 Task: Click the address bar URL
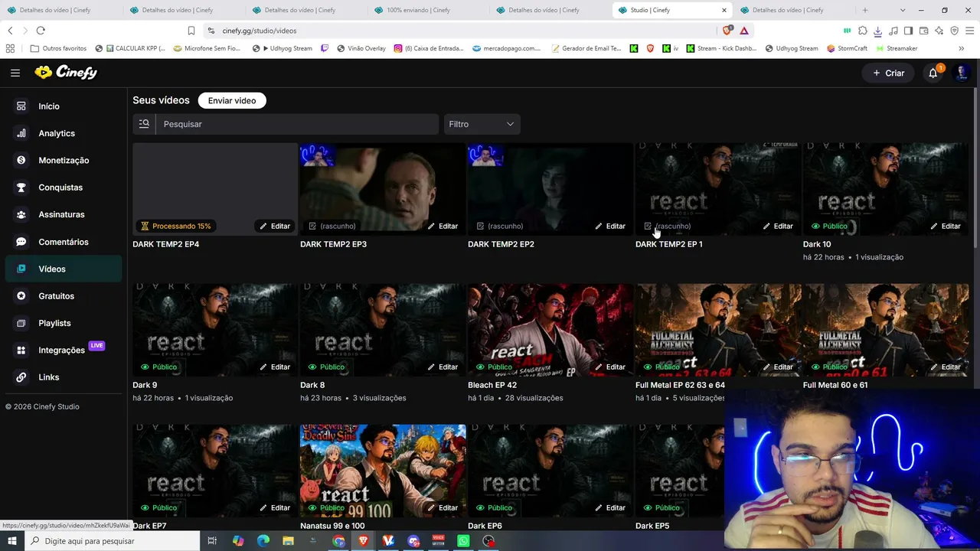[x=260, y=31]
